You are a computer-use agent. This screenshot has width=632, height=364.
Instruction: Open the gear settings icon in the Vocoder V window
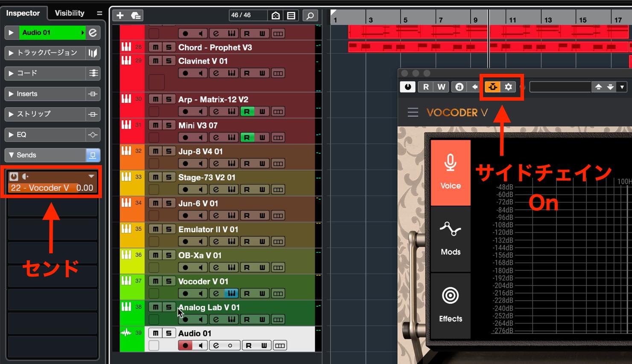point(508,87)
